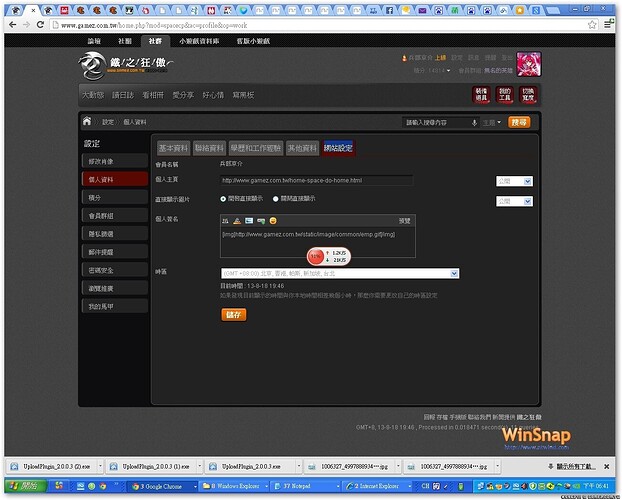Click the browser address bar

click(317, 25)
